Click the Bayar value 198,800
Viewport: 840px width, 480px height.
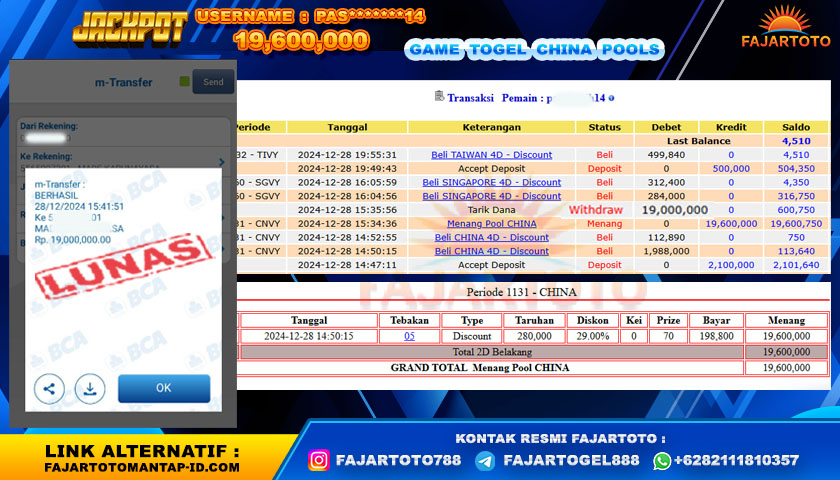pos(716,336)
